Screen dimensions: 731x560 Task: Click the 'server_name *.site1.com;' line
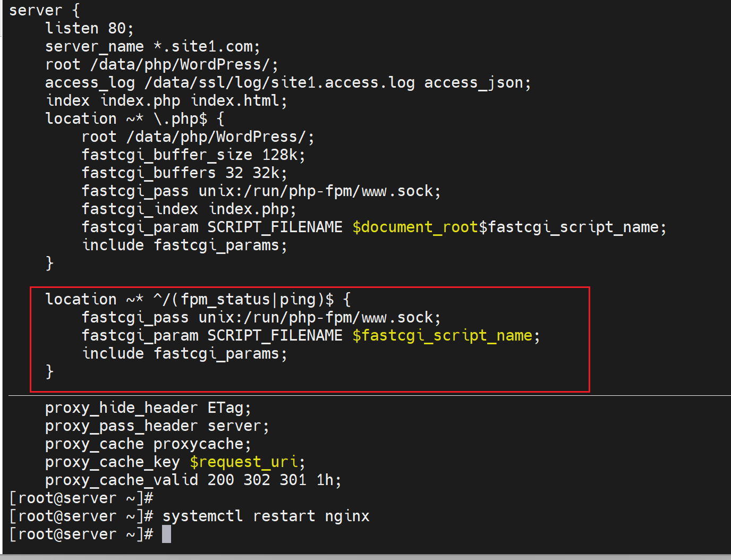click(x=152, y=46)
